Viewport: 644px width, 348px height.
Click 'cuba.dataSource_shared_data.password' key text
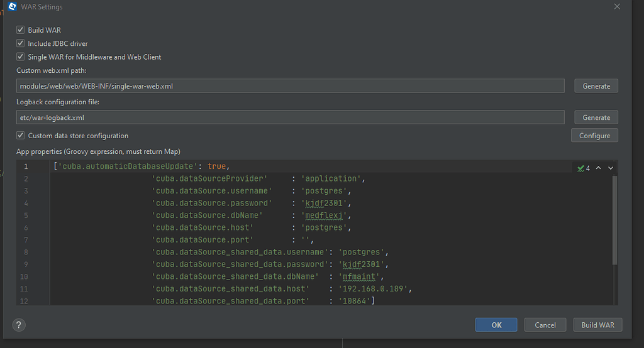tap(240, 264)
